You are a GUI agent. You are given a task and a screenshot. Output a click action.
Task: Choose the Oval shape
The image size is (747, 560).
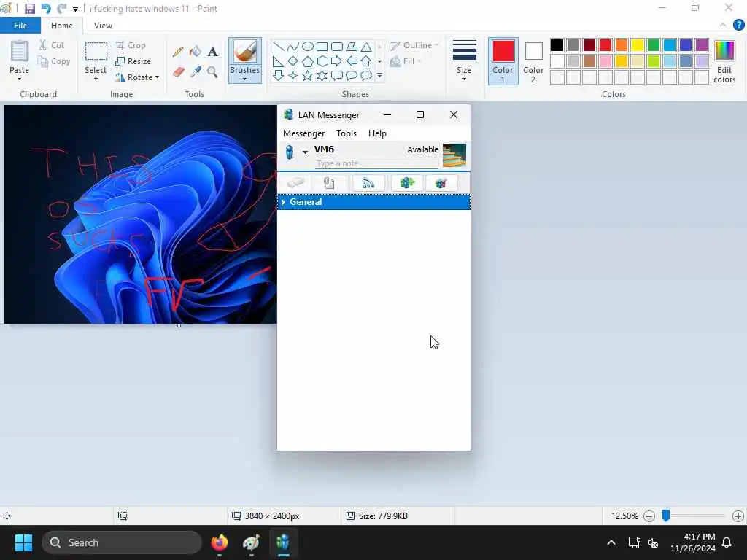[x=308, y=46]
